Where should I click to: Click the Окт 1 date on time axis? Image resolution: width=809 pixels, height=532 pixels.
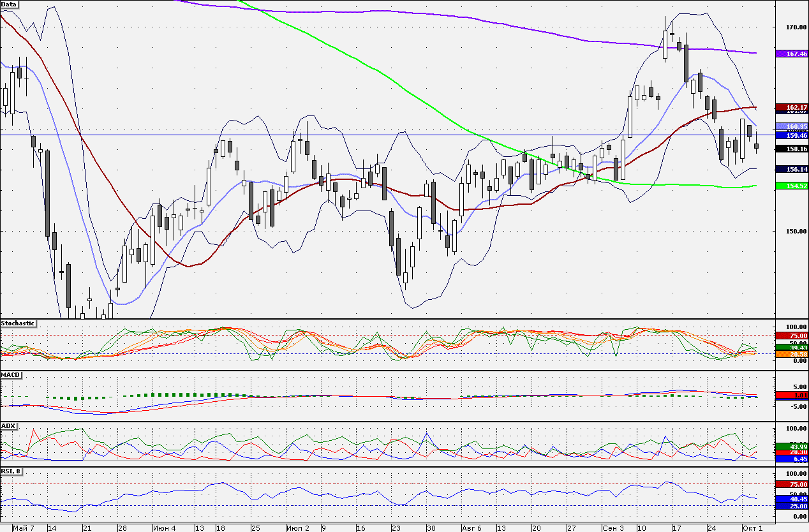coord(752,528)
